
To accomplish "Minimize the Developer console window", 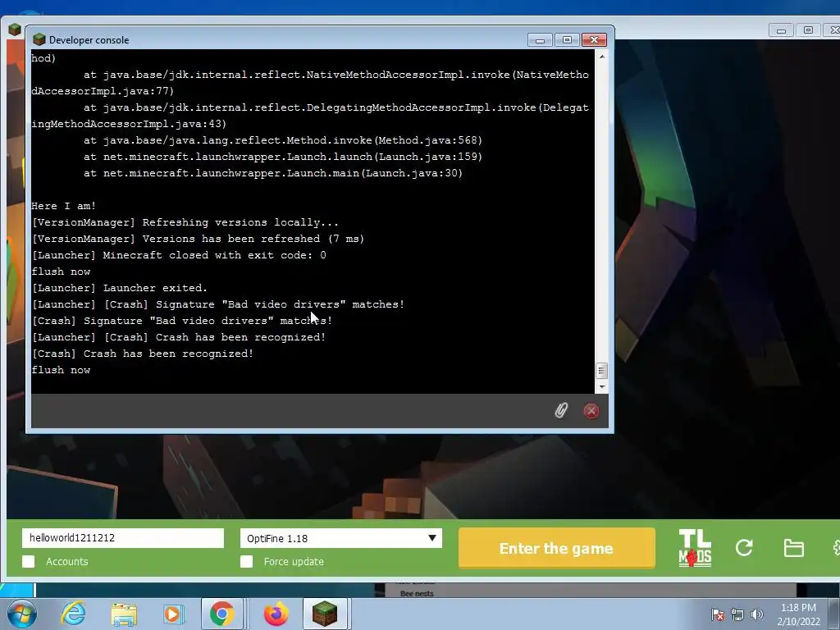I will pos(540,40).
